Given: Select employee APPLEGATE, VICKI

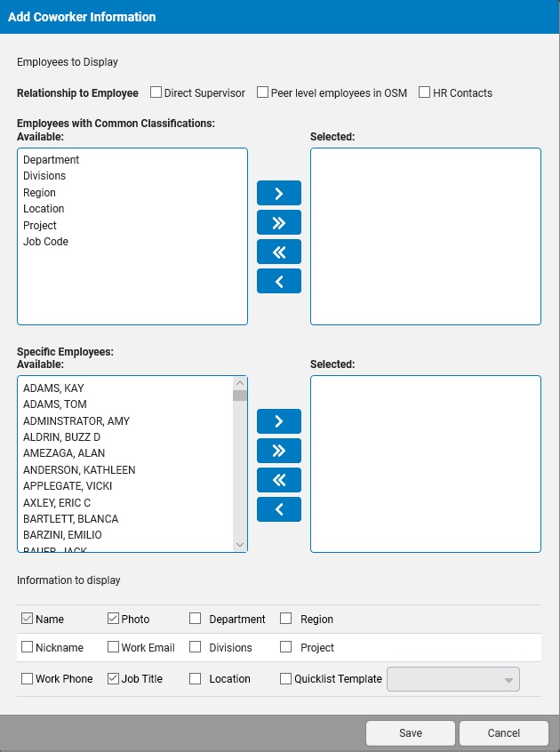Looking at the screenshot, I should point(68,486).
